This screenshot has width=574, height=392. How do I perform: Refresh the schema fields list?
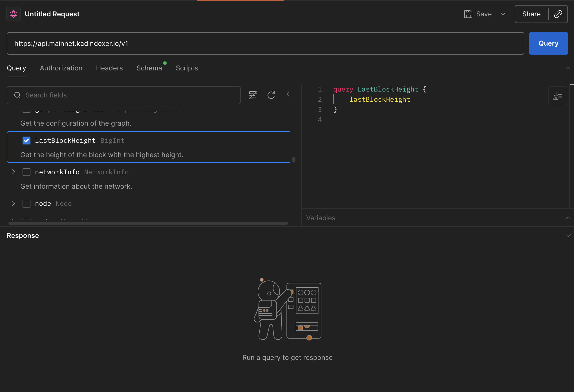pyautogui.click(x=271, y=95)
